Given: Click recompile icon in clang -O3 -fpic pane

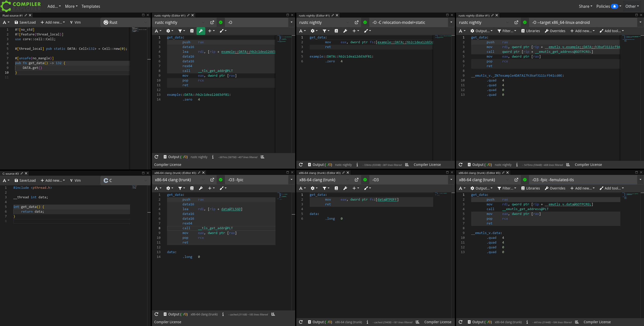Looking at the screenshot, I should tap(156, 314).
